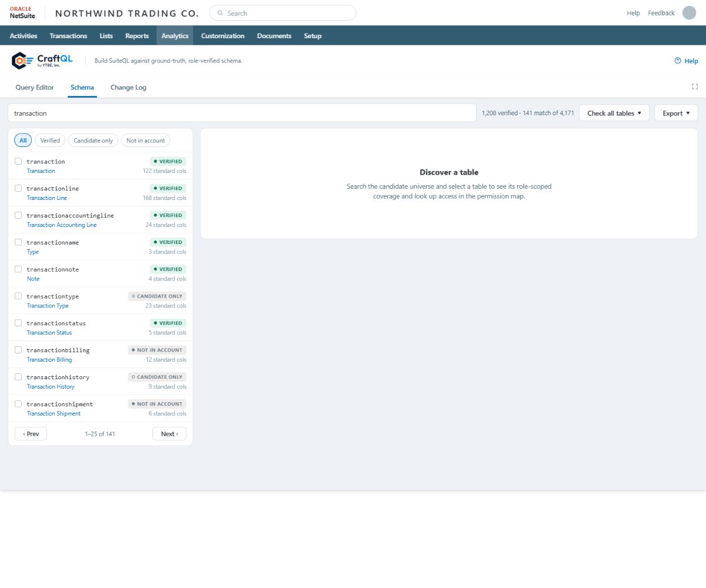
Task: Click the top bar Help link
Action: pyautogui.click(x=634, y=13)
